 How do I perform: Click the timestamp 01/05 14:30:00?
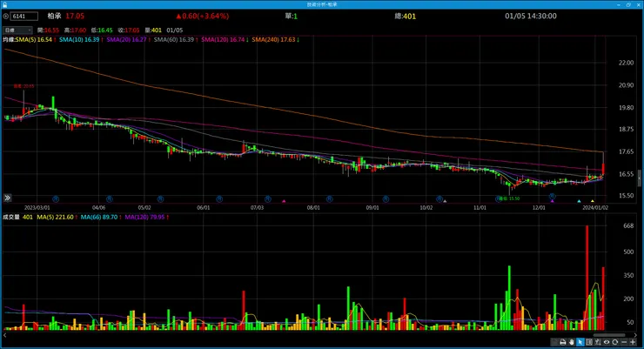point(531,16)
